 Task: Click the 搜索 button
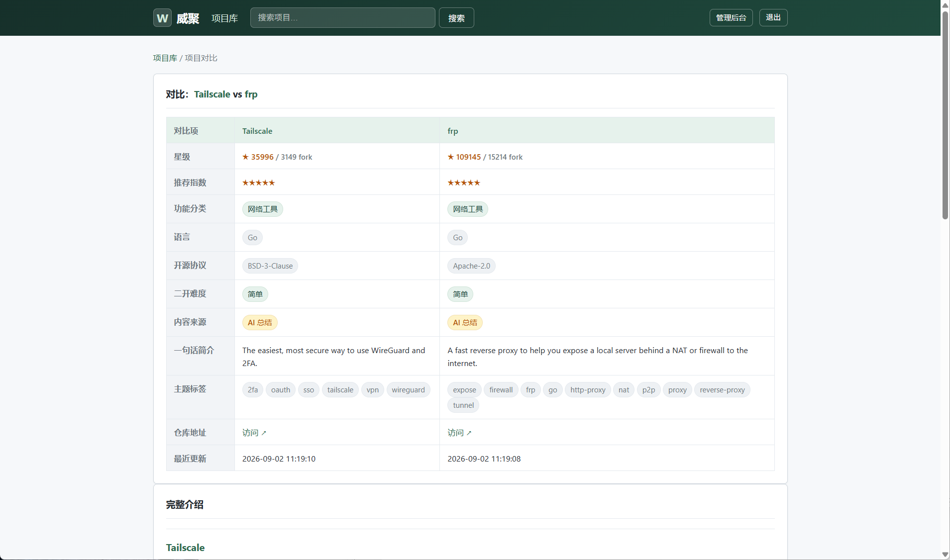pyautogui.click(x=456, y=18)
